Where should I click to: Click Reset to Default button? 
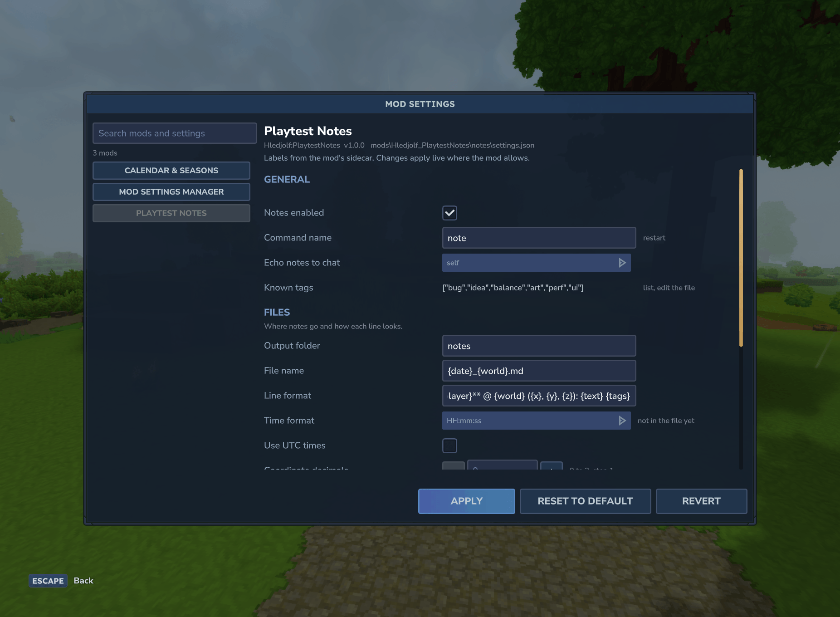tap(585, 501)
